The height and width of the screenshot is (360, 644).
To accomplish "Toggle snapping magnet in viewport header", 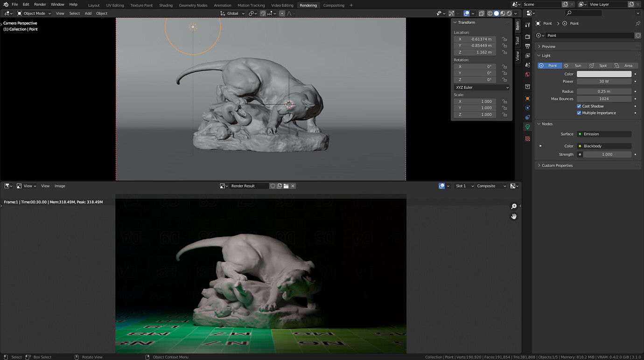I will pos(263,14).
